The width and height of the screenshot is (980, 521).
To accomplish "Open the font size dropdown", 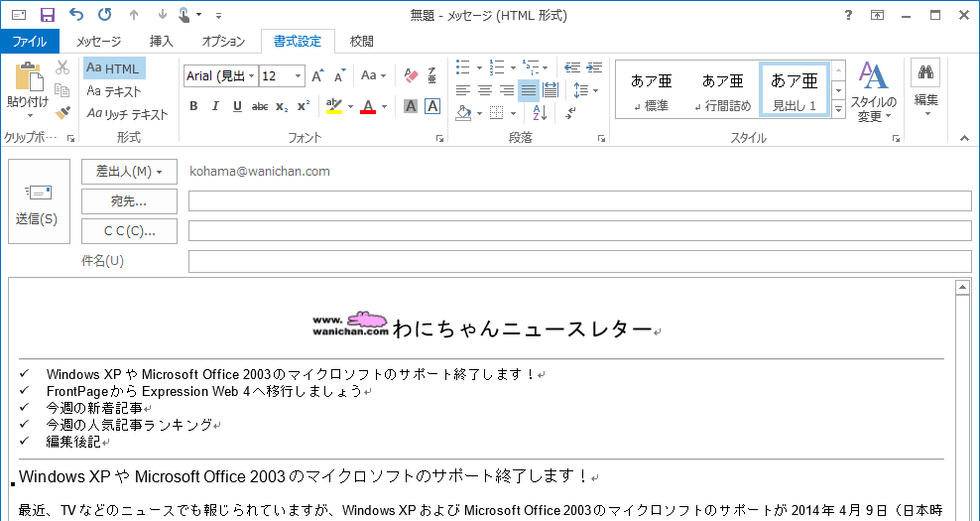I will (299, 75).
